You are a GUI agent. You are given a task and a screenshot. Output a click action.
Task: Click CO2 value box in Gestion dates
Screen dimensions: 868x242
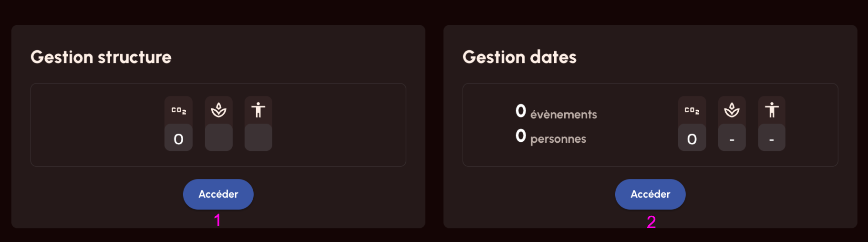click(x=692, y=138)
